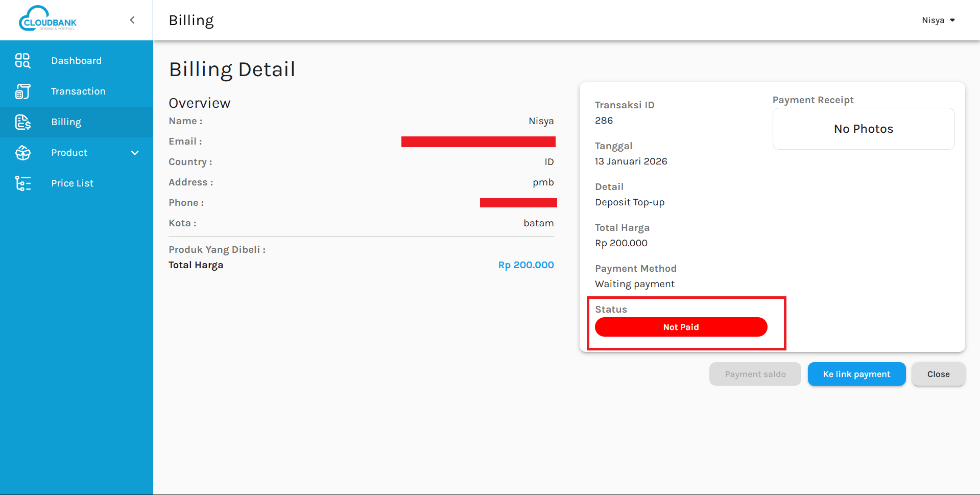
Task: Open the Nisya user dropdown
Action: point(933,20)
